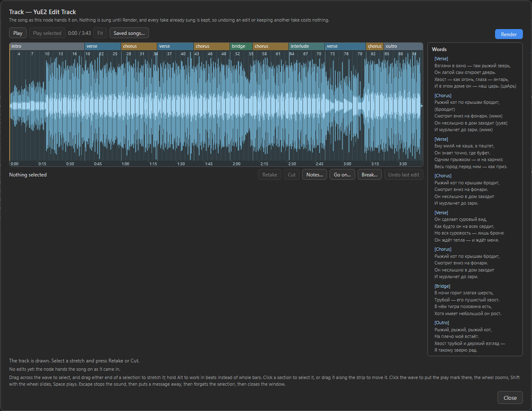This screenshot has height=411, width=532.
Task: Click the [Outro] tag in Words
Action: (442, 323)
